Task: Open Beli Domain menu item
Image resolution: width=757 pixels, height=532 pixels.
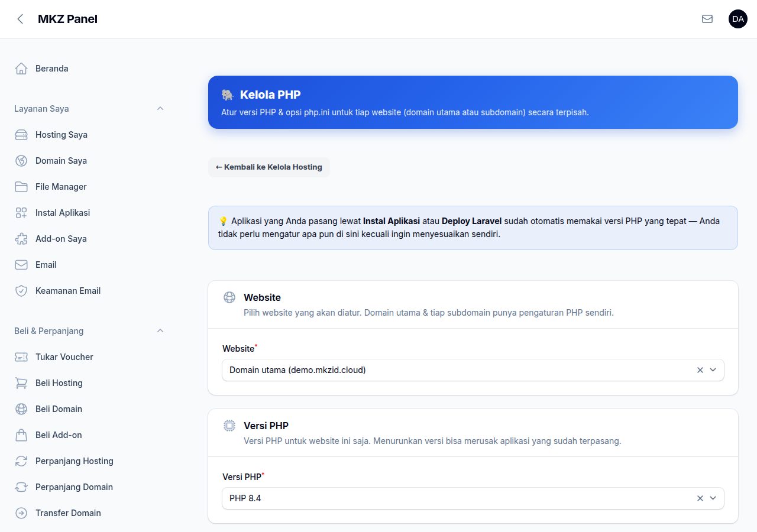Action: point(90,409)
